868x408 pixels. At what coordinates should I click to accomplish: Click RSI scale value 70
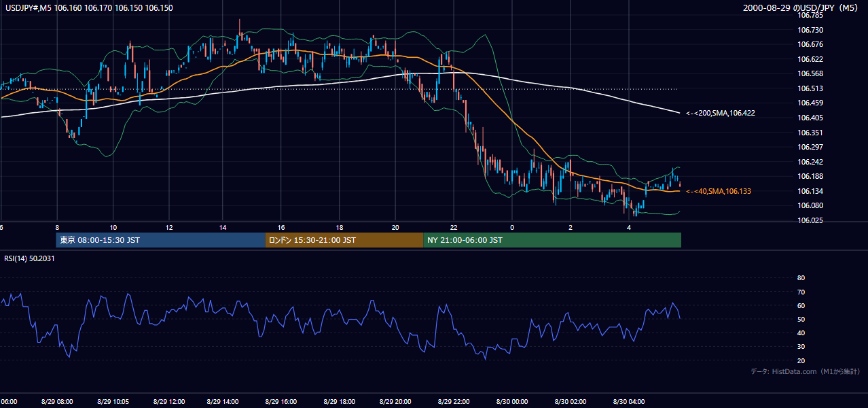(x=801, y=292)
